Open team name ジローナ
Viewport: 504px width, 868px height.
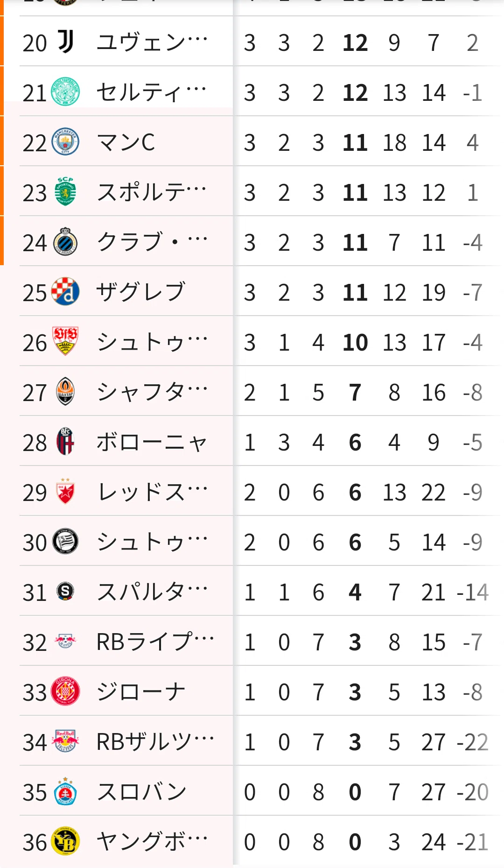(141, 692)
